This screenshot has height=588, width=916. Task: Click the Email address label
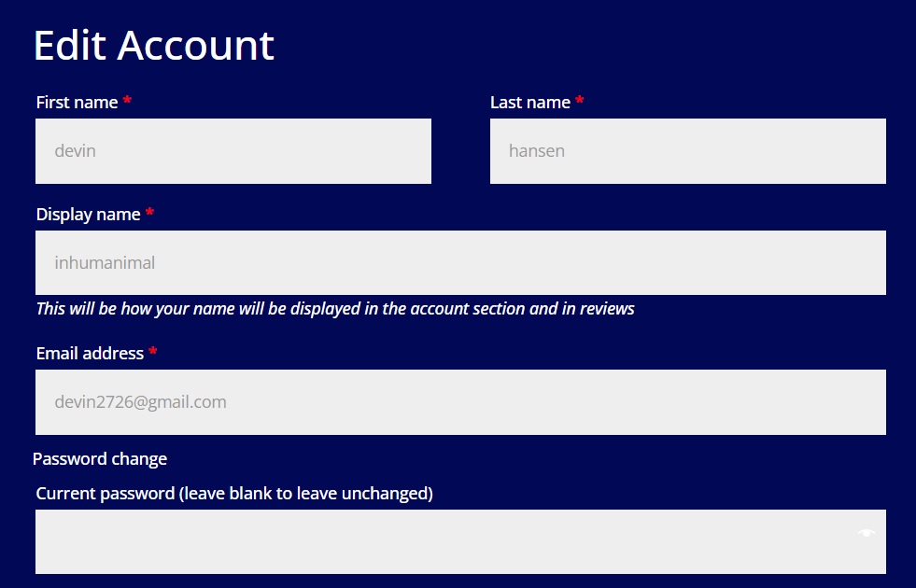(90, 354)
